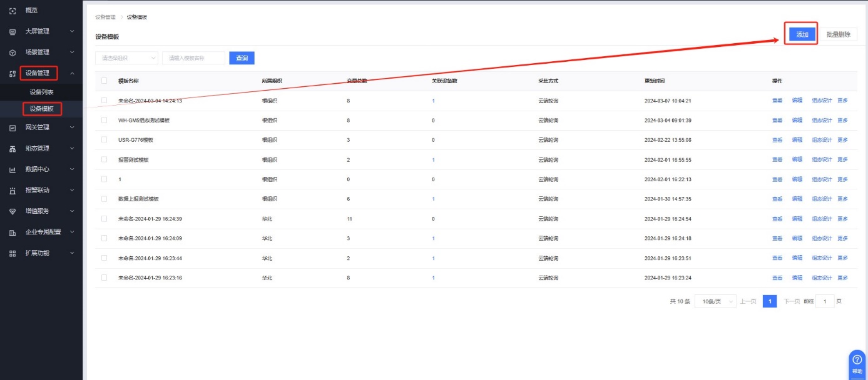868x380 pixels.
Task: Collapse the 设备管理 menu chevron
Action: point(72,74)
